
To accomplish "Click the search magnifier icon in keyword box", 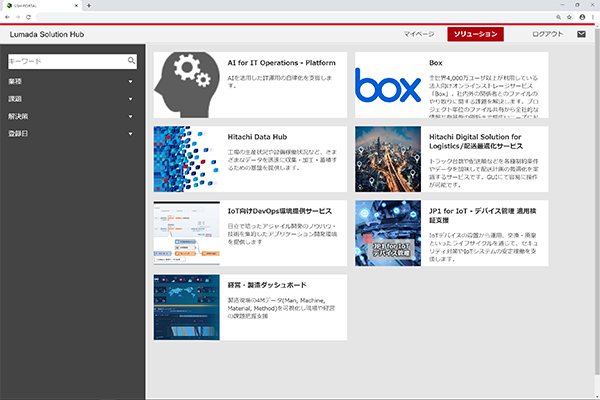I will (x=131, y=60).
